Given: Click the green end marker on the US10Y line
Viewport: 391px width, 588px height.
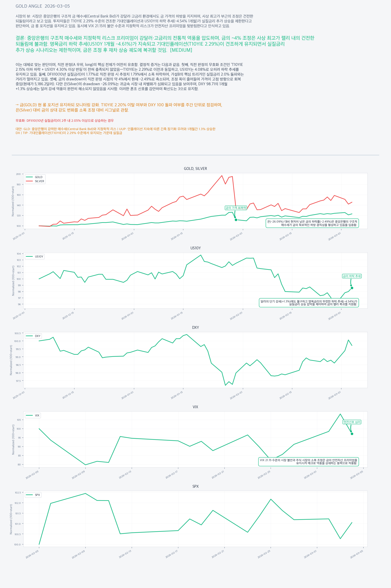Looking at the screenshot, I should [x=352, y=288].
